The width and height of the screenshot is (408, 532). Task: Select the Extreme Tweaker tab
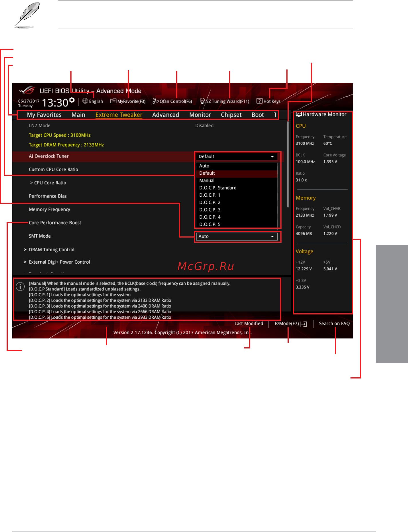[x=119, y=115]
